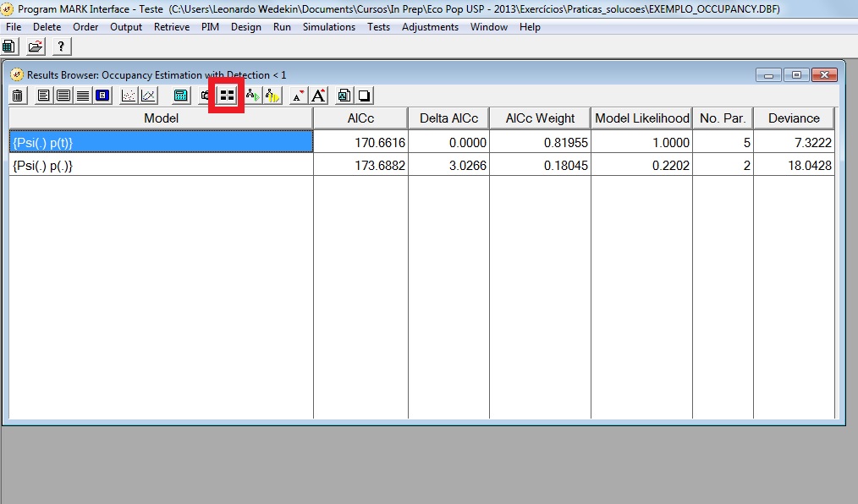Click the teal calculator icon
The width and height of the screenshot is (858, 504).
180,96
